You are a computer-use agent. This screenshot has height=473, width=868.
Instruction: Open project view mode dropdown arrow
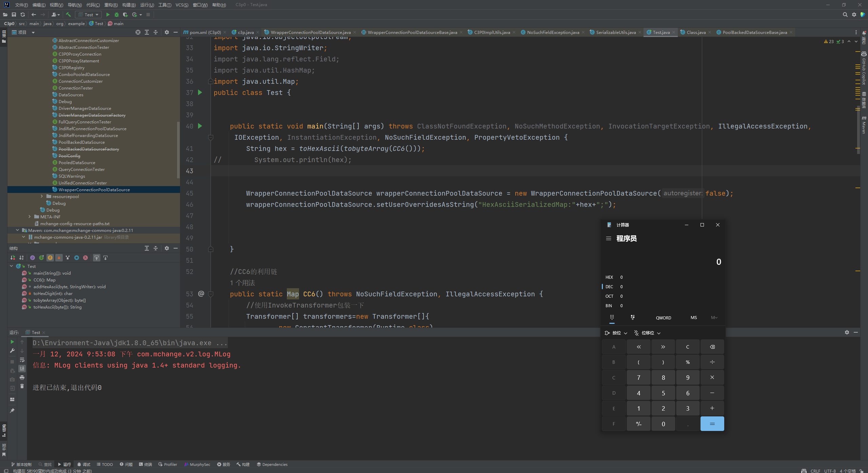pos(33,32)
